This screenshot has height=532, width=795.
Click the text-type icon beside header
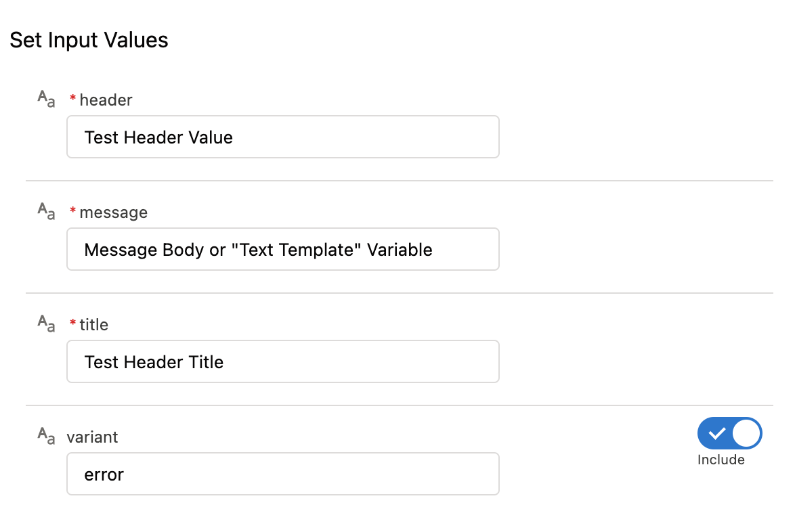coord(45,99)
